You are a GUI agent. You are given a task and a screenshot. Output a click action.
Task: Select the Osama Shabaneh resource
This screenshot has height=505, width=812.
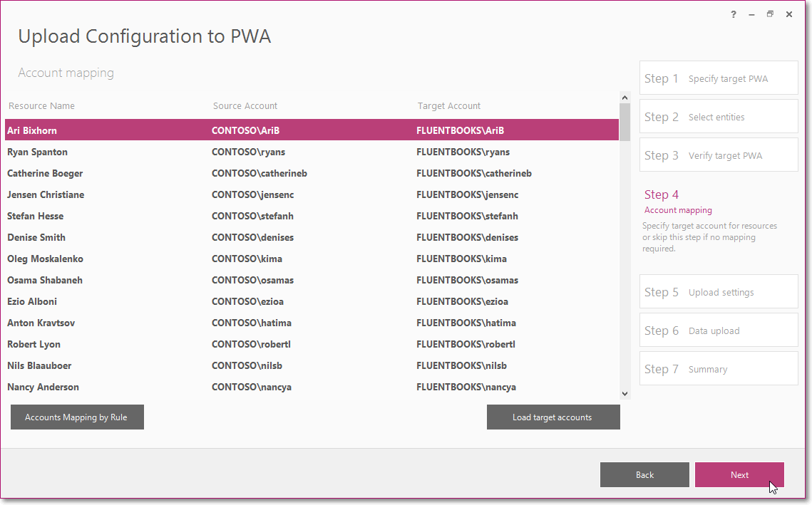[x=44, y=280]
